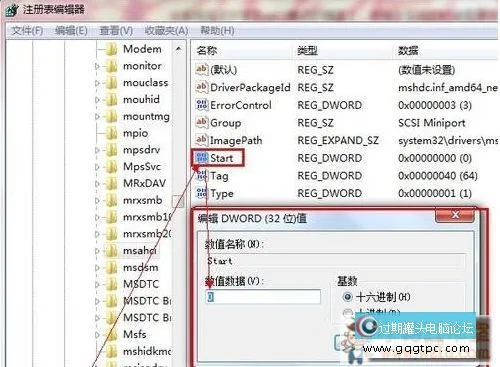Click the tree pane scrollbar thumb
Screen dimensions: 500x367
tap(178, 201)
